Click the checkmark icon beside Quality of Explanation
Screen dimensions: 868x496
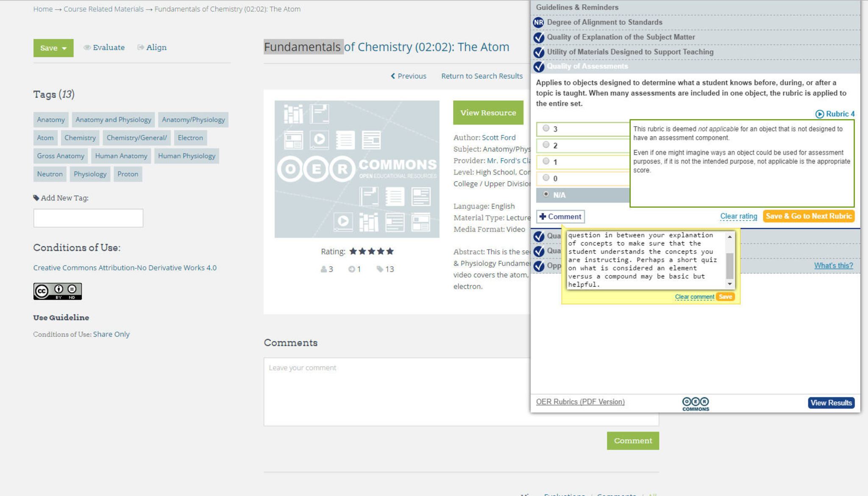click(x=539, y=37)
